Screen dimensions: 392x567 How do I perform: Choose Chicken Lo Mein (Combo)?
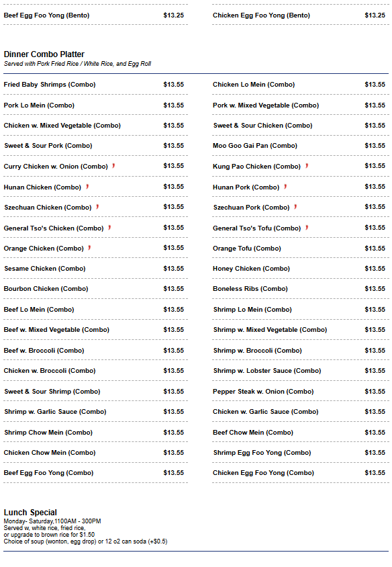(x=301, y=85)
